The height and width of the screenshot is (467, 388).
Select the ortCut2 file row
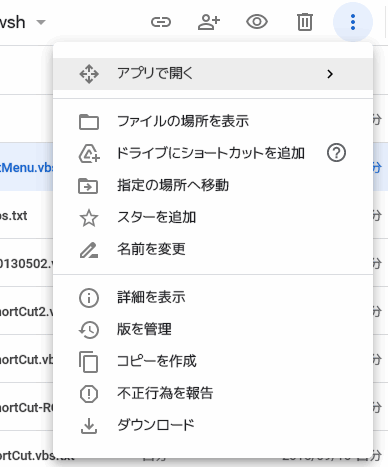pyautogui.click(x=26, y=311)
